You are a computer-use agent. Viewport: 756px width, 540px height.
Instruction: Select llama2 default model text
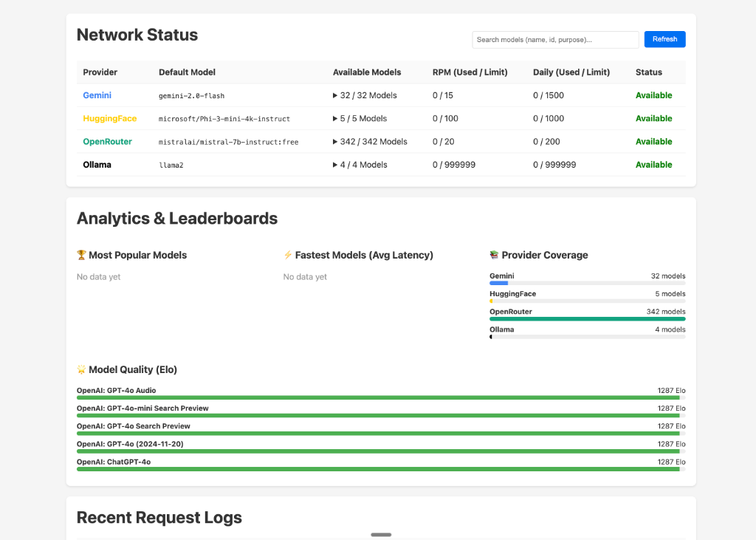[x=171, y=165]
